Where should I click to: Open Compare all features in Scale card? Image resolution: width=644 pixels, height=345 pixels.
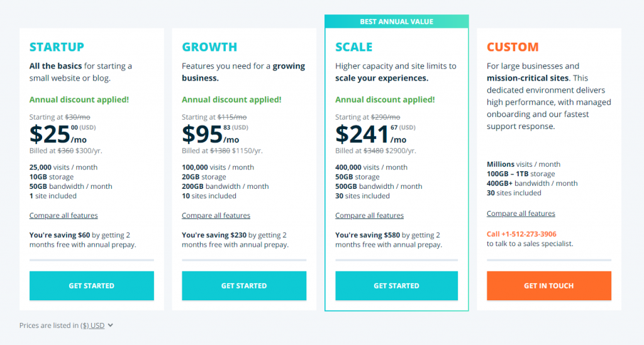point(369,216)
